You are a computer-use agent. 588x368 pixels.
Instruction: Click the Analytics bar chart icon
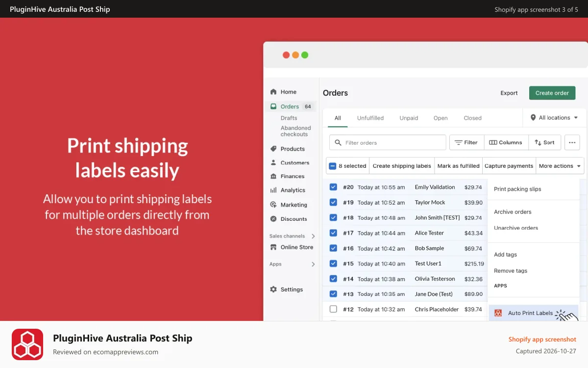(273, 190)
